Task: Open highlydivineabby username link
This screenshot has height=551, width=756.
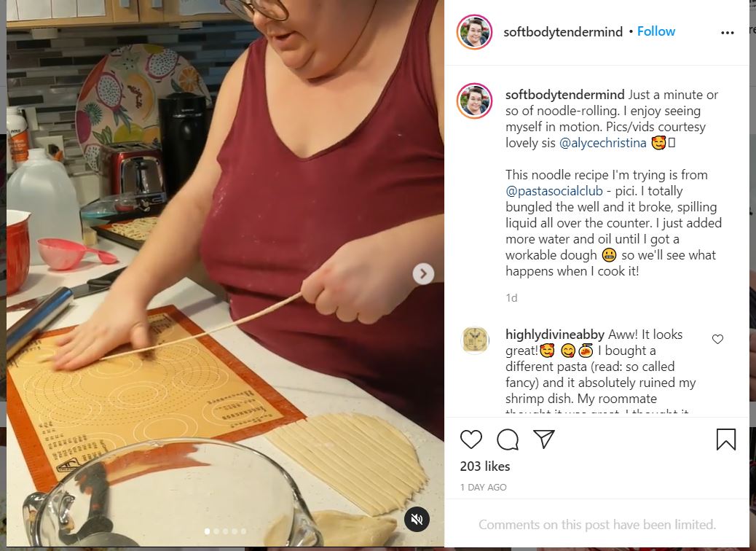Action: (x=554, y=335)
